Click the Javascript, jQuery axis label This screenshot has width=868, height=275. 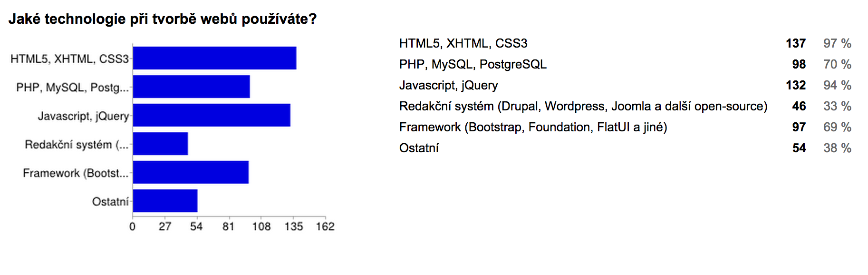click(x=83, y=116)
